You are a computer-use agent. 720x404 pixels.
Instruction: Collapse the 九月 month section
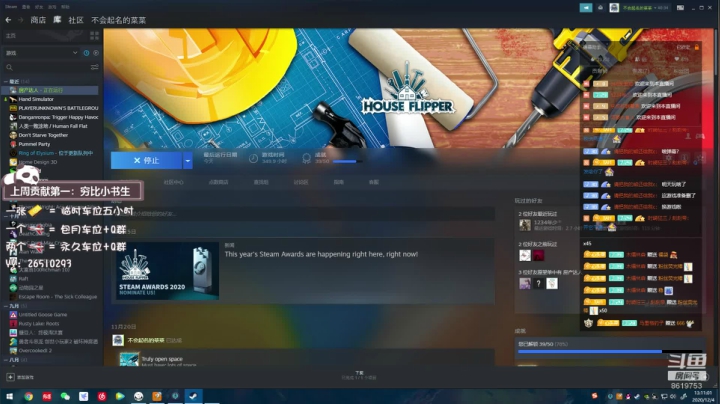6,306
